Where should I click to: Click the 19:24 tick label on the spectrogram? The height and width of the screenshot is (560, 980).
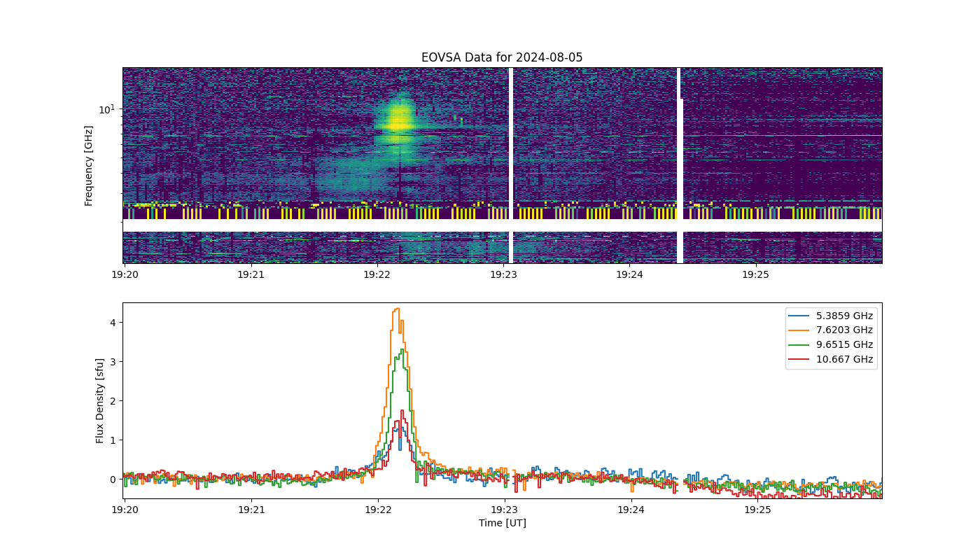pos(630,274)
